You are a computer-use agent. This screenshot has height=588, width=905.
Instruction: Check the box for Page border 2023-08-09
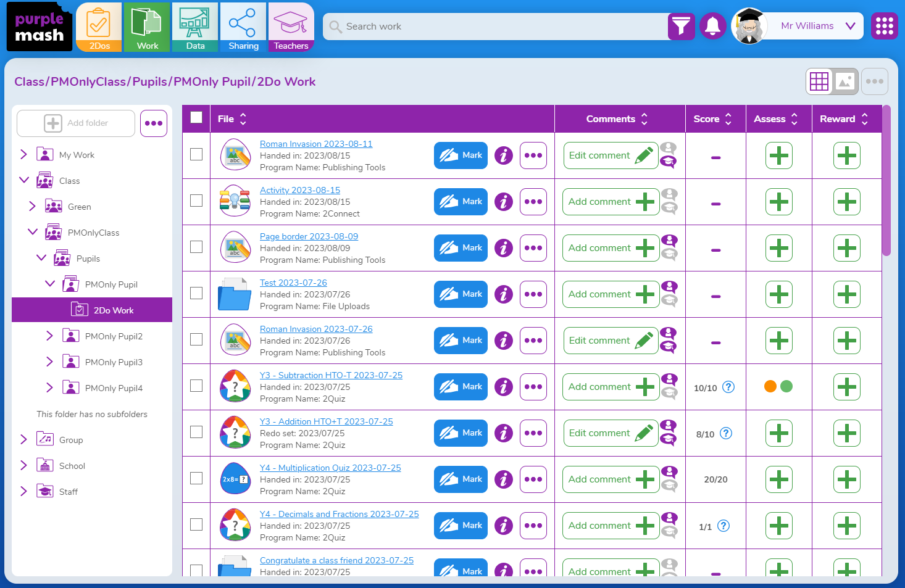pyautogui.click(x=196, y=247)
